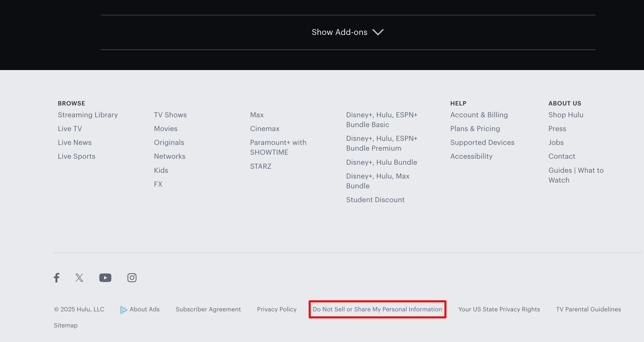Open Account & Billing help

coord(479,115)
